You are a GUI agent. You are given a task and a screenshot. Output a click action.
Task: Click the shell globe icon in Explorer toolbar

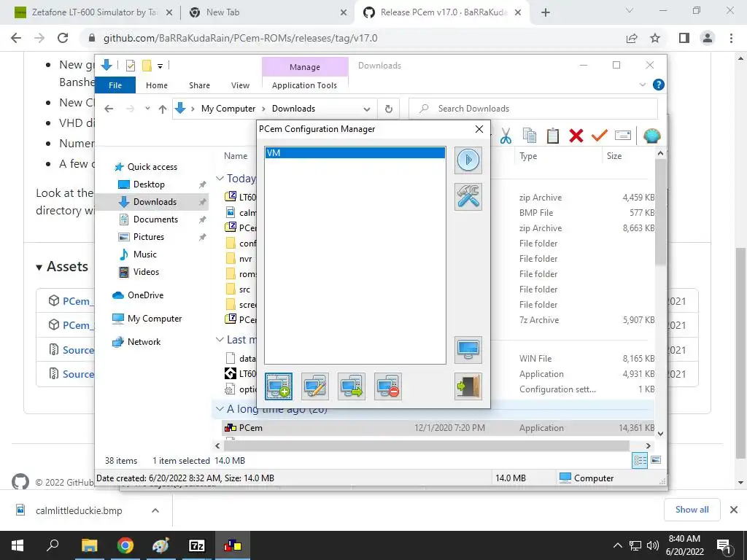click(651, 136)
